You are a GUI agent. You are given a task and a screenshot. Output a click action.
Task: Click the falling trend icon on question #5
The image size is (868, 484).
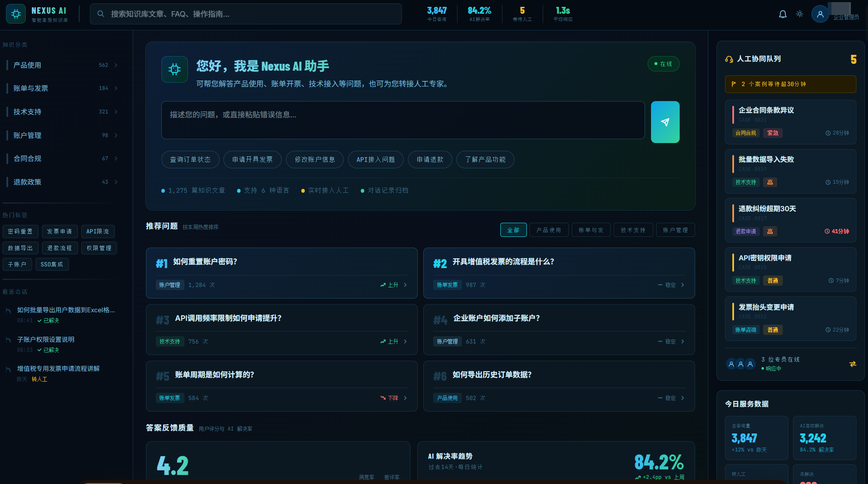pos(383,398)
